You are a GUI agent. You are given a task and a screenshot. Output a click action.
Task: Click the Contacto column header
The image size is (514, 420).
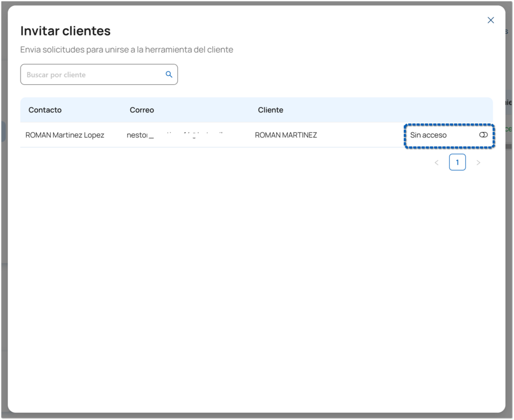pos(45,110)
